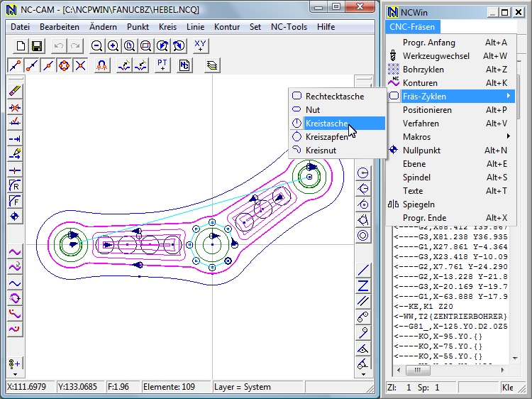Choose Kreistasche from the submenu
Image resolution: width=532 pixels, height=399 pixels.
click(326, 124)
